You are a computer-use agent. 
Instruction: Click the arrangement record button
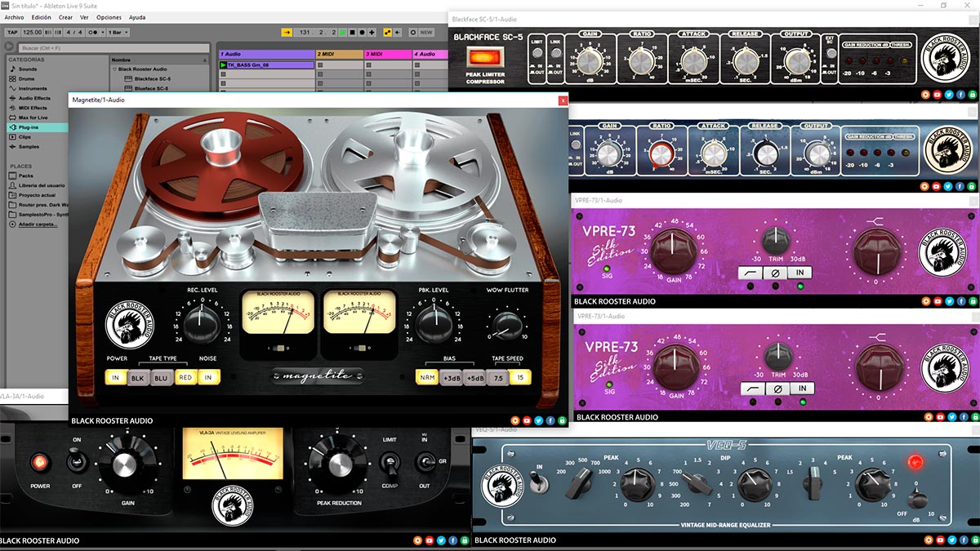coord(362,32)
